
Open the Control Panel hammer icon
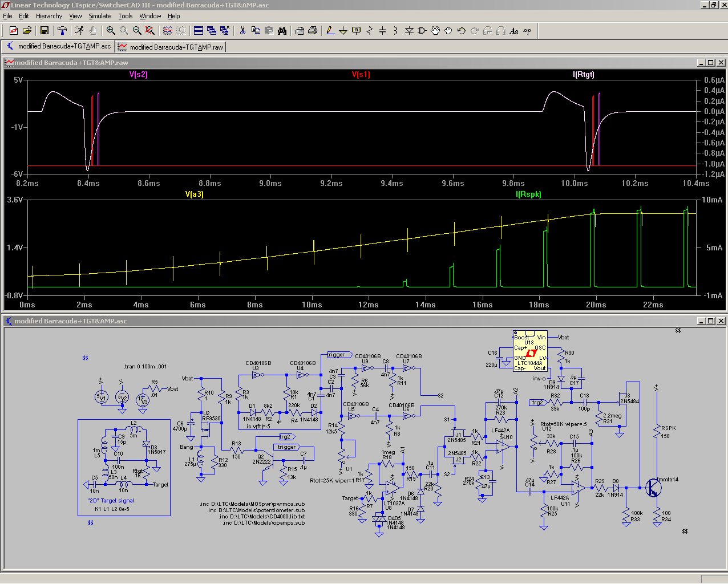point(62,31)
